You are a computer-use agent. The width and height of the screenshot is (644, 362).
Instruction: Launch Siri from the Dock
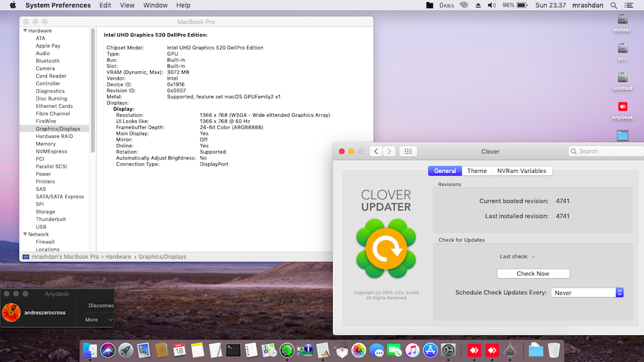108,350
